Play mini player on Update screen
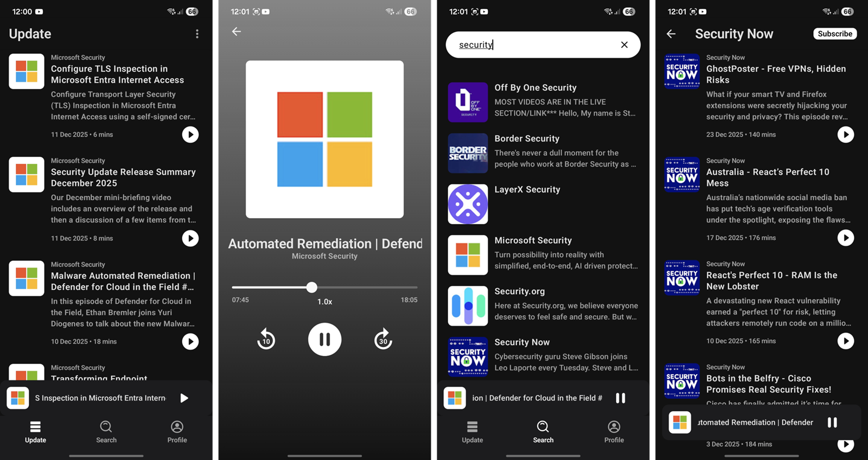The height and width of the screenshot is (460, 868). point(184,398)
